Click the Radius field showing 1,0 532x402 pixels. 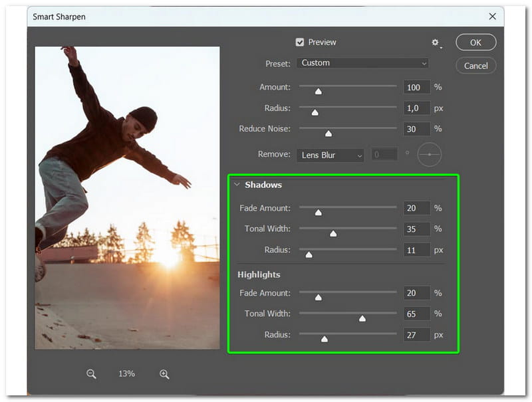(417, 108)
